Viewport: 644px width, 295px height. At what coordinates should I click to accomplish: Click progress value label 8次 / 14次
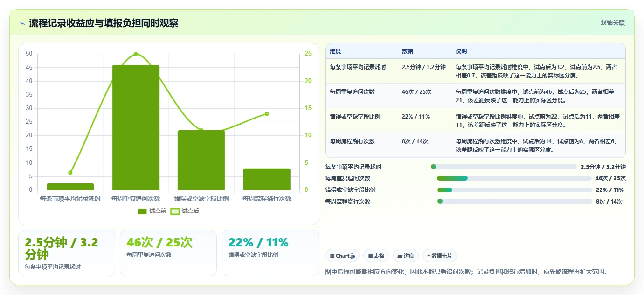609,202
